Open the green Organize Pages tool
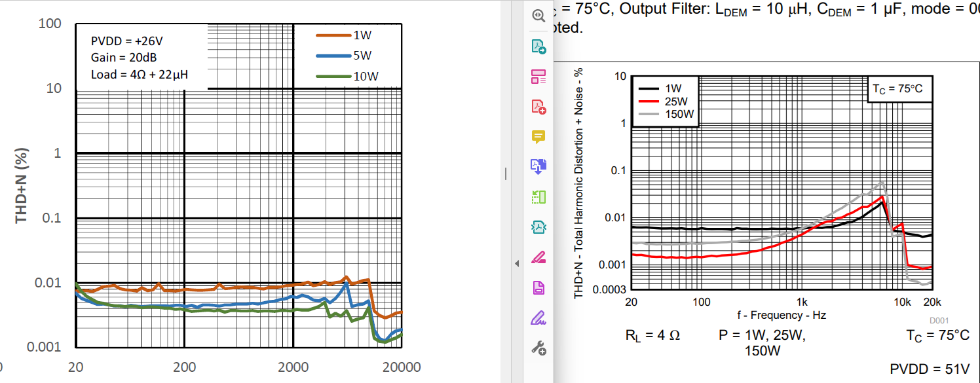Image resolution: width=980 pixels, height=383 pixels. coord(538,197)
